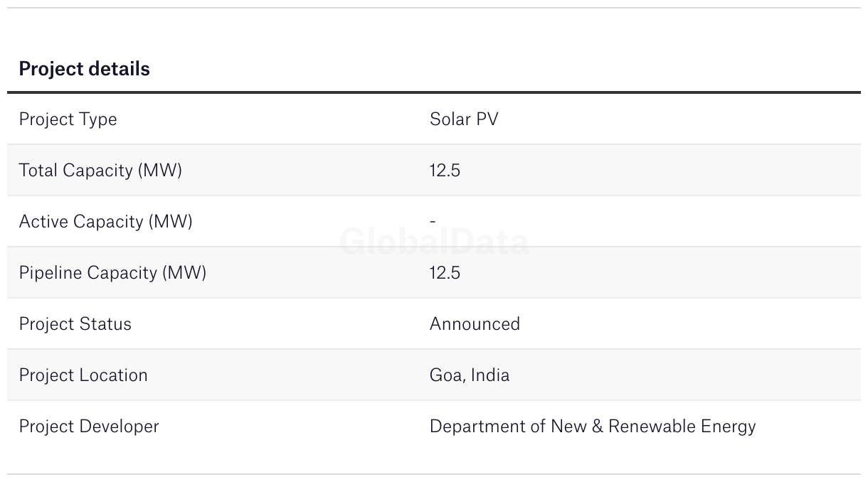Image resolution: width=868 pixels, height=482 pixels.
Task: Select the Project Type label
Action: [x=68, y=119]
